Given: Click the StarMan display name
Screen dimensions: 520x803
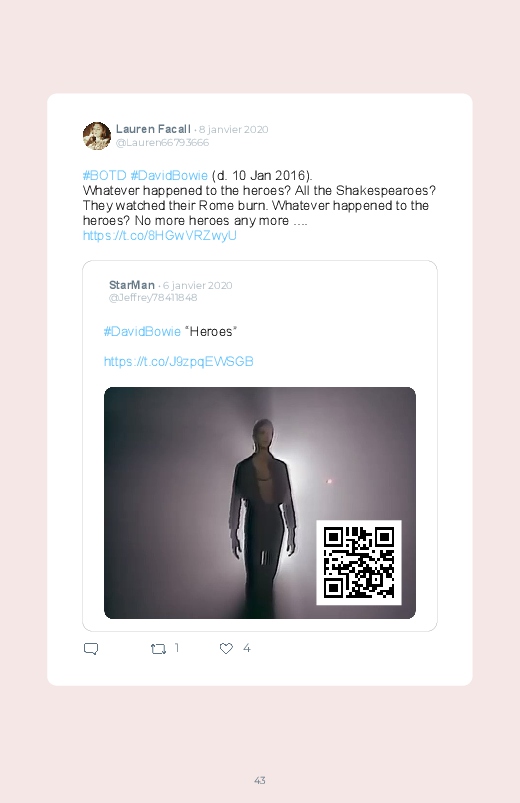Looking at the screenshot, I should pyautogui.click(x=132, y=285).
